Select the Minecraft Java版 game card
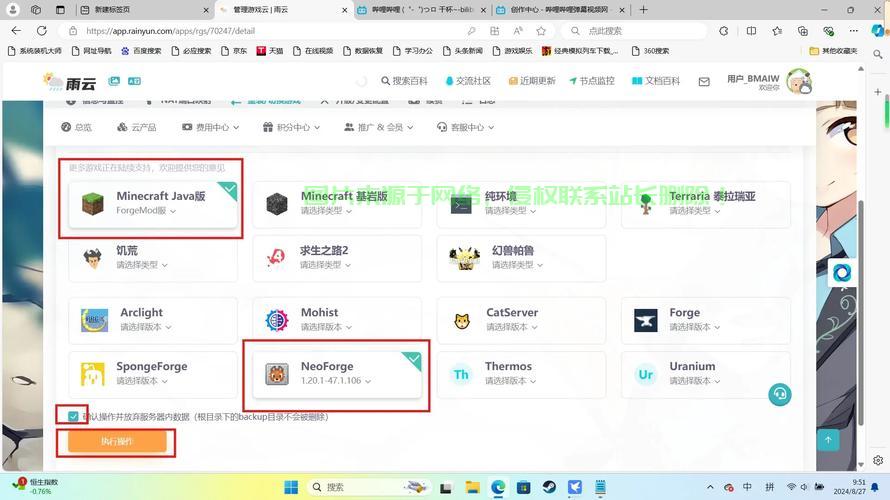 pos(153,204)
